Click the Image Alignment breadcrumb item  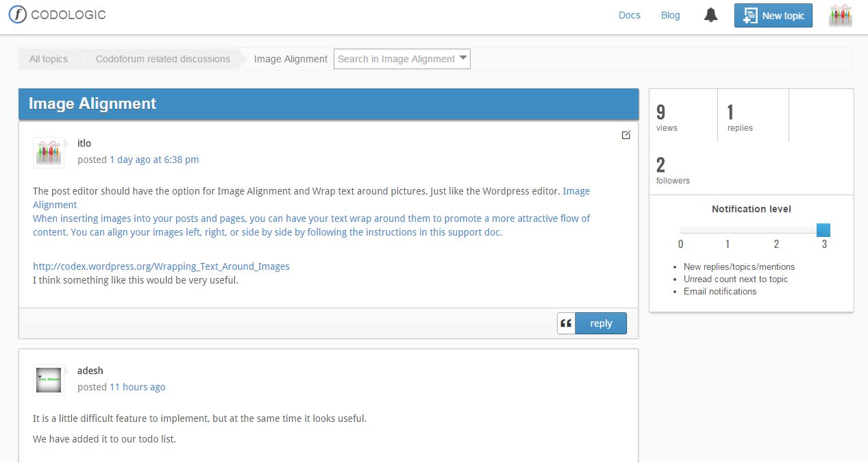[290, 59]
